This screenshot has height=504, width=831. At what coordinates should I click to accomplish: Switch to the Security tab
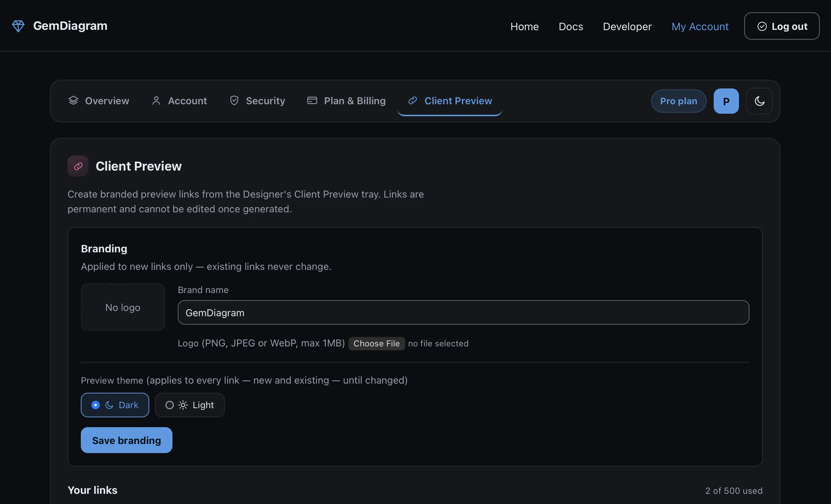tap(257, 101)
